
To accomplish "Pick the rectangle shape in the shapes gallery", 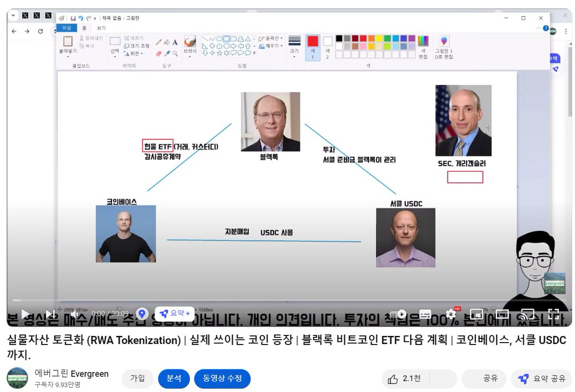I will tap(226, 39).
